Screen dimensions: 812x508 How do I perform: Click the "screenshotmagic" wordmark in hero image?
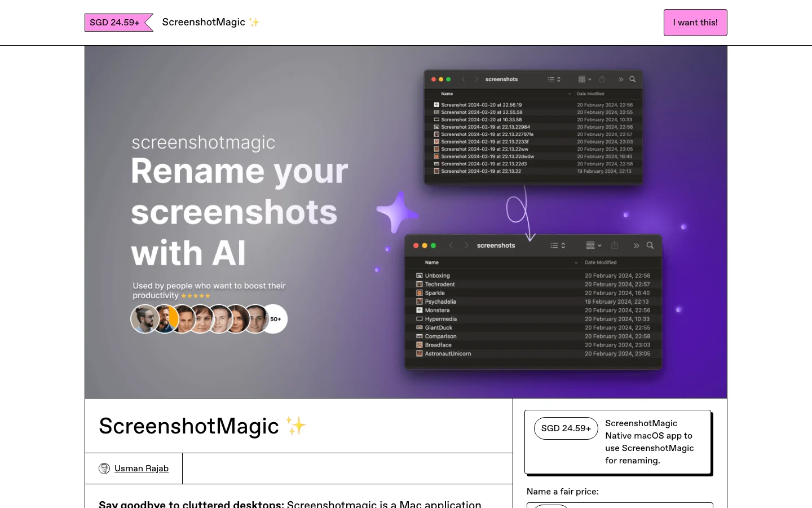tap(204, 142)
